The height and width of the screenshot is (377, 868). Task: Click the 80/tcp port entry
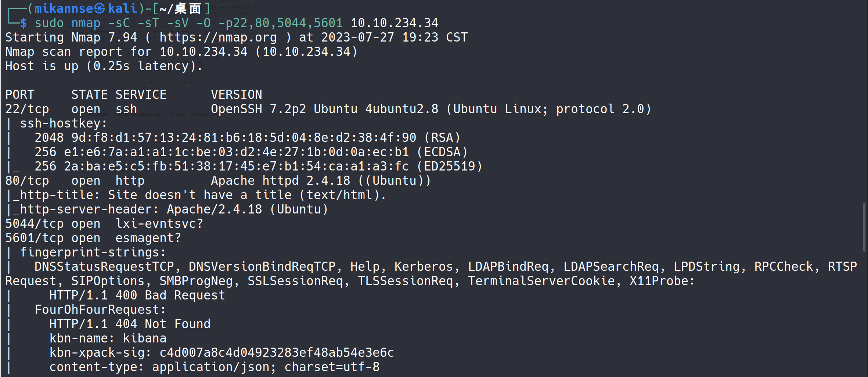(x=27, y=181)
